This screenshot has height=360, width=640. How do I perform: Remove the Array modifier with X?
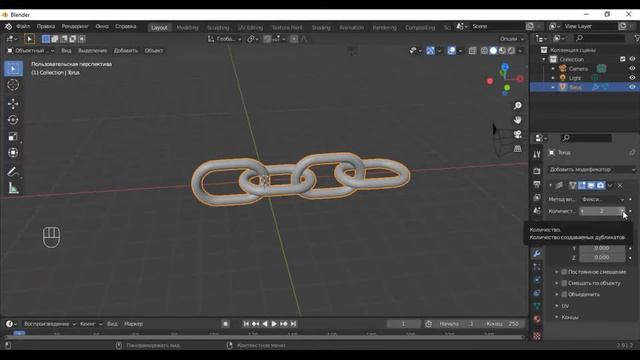620,185
